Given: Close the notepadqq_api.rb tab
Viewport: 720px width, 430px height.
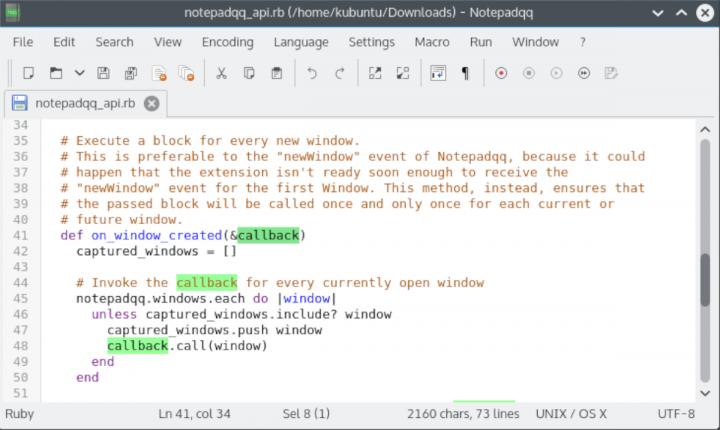Looking at the screenshot, I should (152, 103).
